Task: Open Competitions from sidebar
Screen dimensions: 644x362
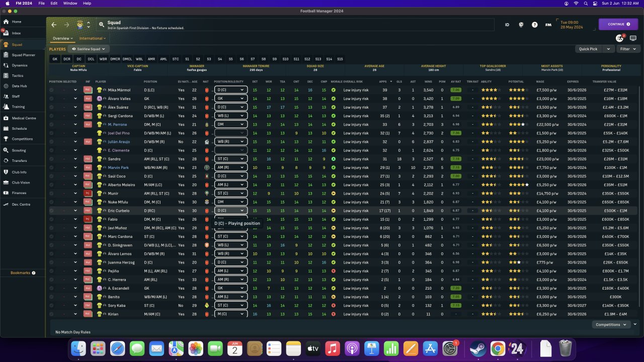Action: pos(22,139)
